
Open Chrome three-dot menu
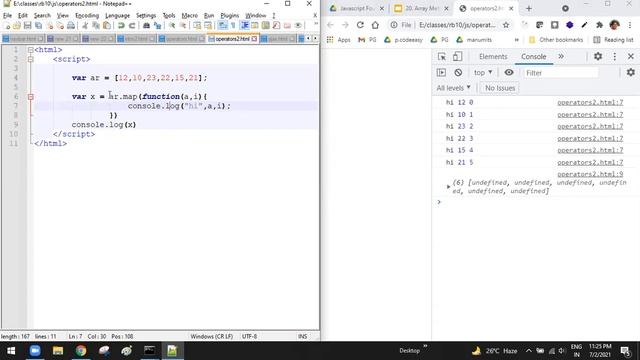[x=630, y=25]
